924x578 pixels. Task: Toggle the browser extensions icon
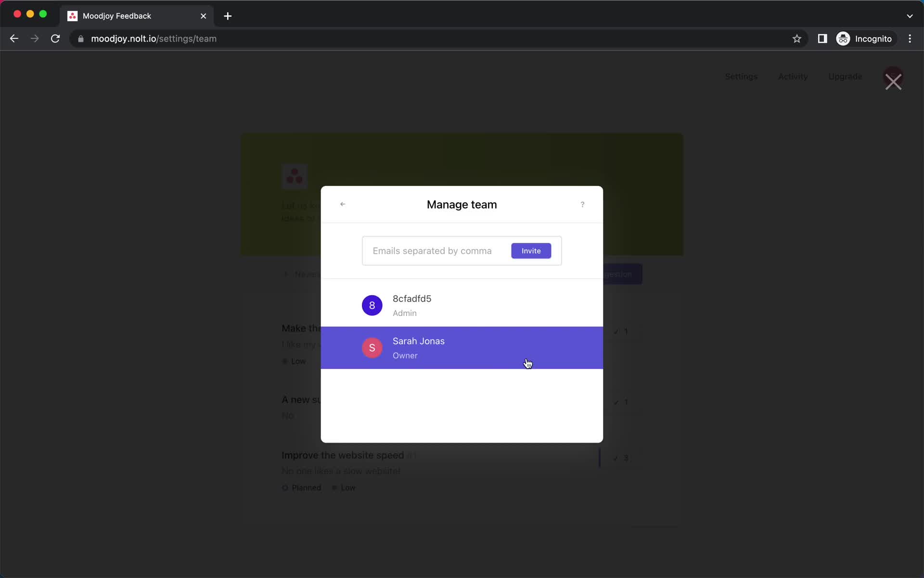(821, 39)
